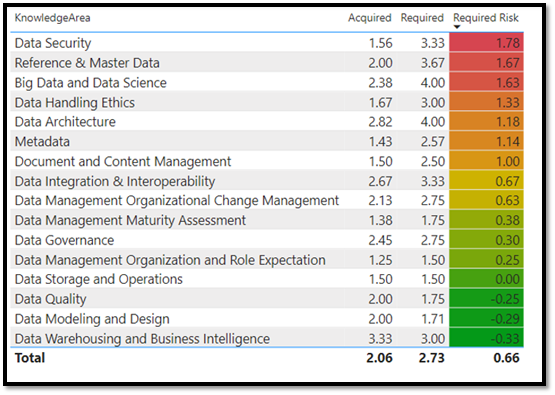Screen dimensions: 555x395
Task: Select the Data Security row
Action: 267,43
